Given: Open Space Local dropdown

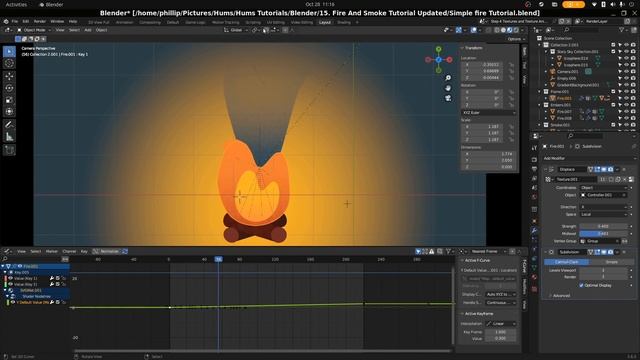Looking at the screenshot, I should pyautogui.click(x=604, y=214).
